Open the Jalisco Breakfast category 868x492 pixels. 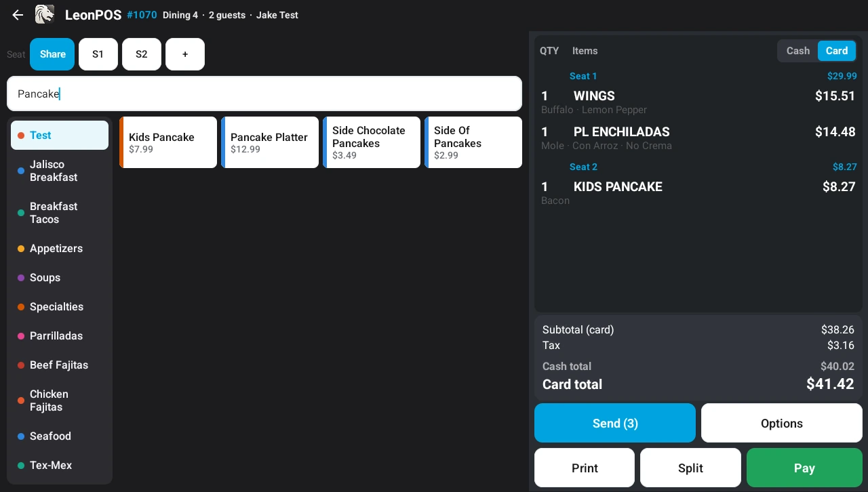60,171
